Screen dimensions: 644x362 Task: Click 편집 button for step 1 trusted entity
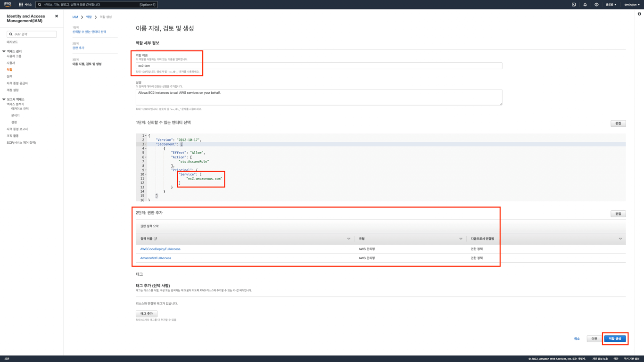coord(618,123)
